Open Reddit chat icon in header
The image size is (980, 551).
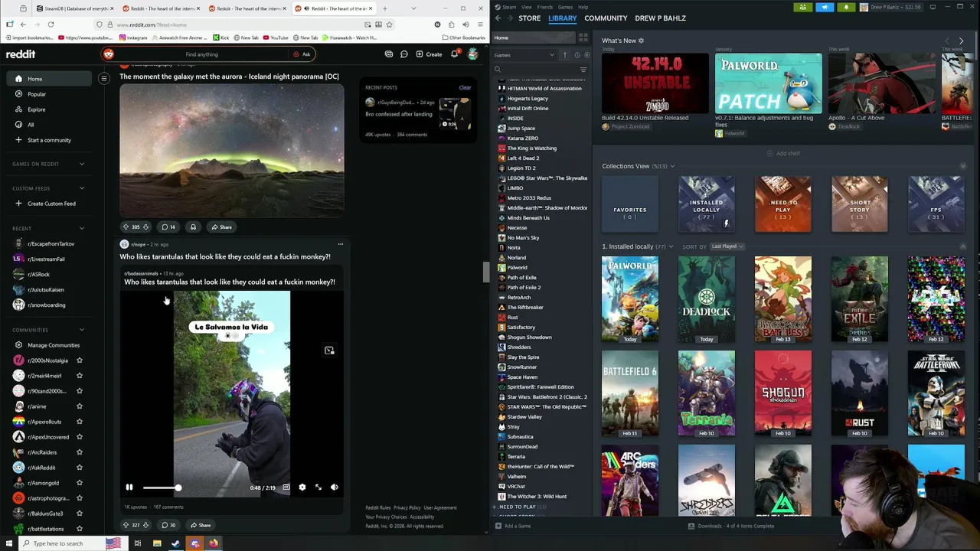coord(403,54)
